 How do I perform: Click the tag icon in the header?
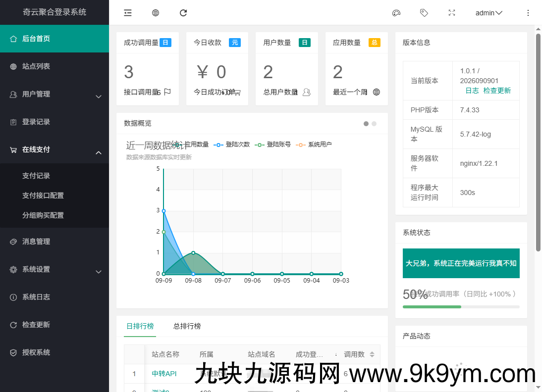click(x=424, y=13)
